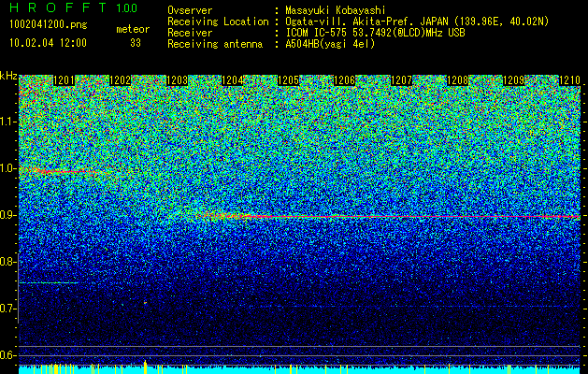Click the tall yellow spike in the bottom level bar
Screen dimensions: 588x374
(x=145, y=367)
